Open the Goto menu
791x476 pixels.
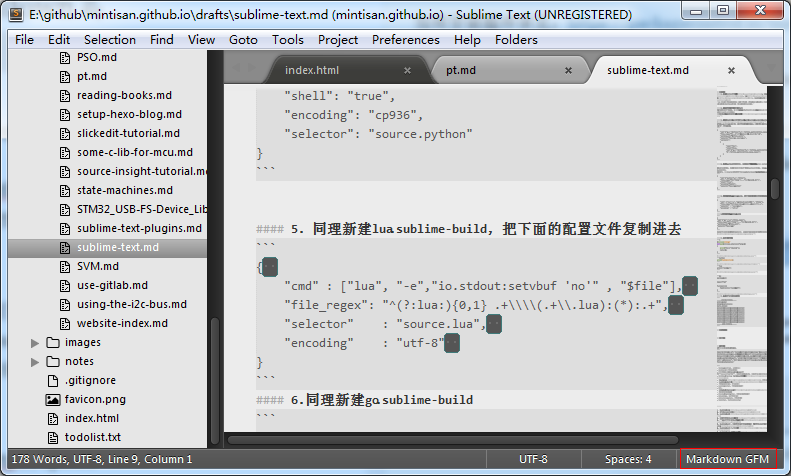click(243, 40)
